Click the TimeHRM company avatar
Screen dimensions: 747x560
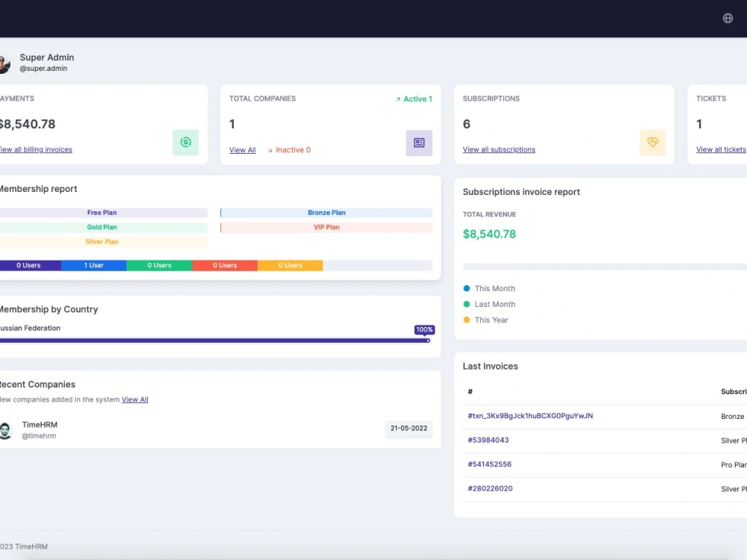pos(6,429)
